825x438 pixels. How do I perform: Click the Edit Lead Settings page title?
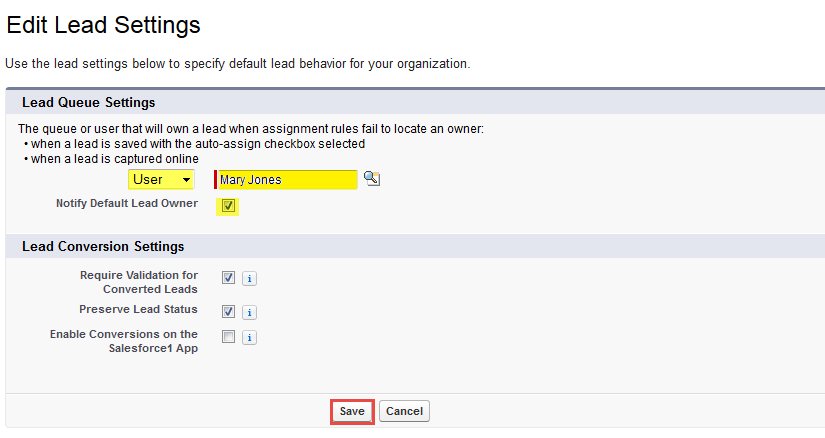click(x=103, y=24)
